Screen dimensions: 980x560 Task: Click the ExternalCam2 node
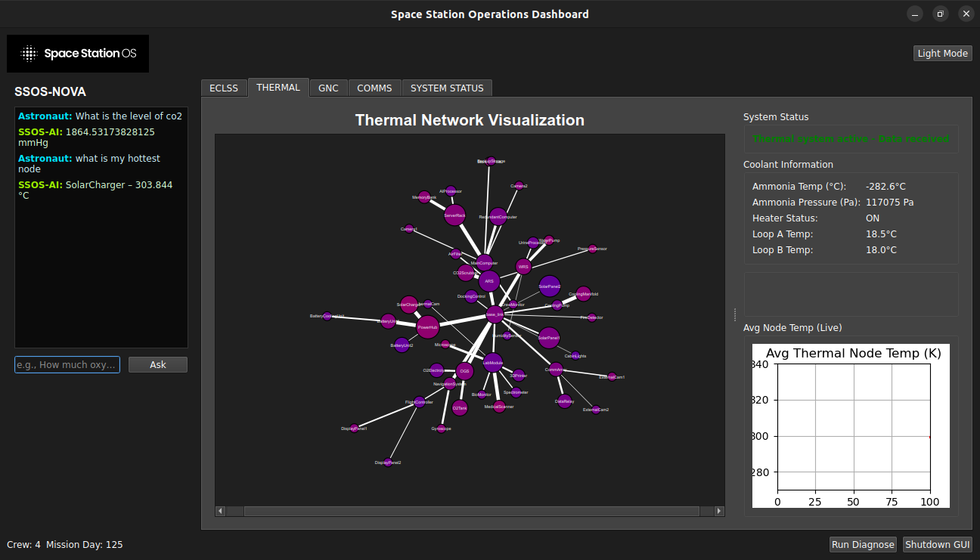pyautogui.click(x=596, y=410)
